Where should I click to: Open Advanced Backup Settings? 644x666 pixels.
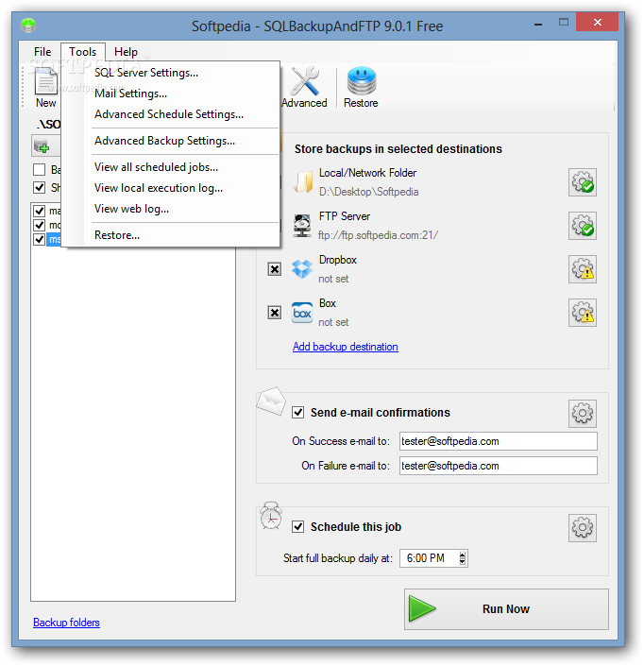tap(164, 141)
